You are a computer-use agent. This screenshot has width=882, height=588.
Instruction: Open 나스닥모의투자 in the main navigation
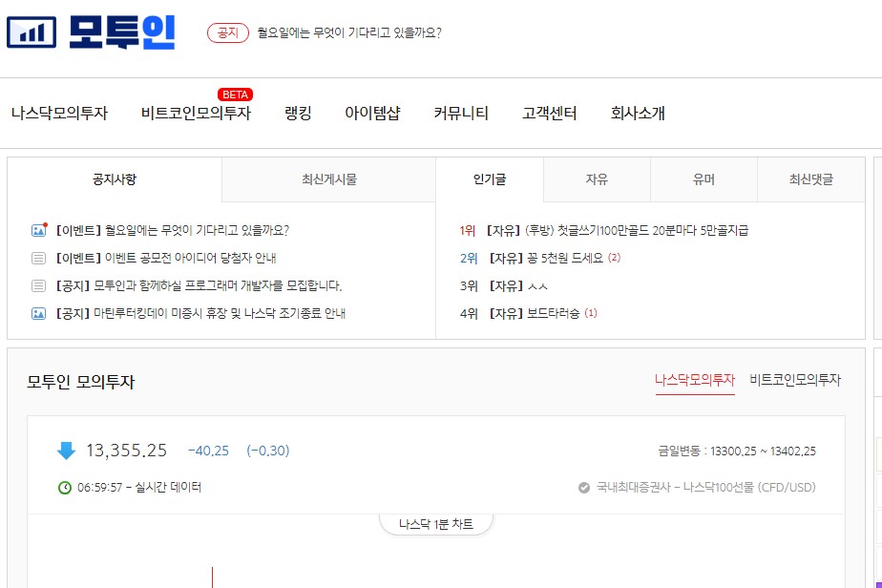59,113
